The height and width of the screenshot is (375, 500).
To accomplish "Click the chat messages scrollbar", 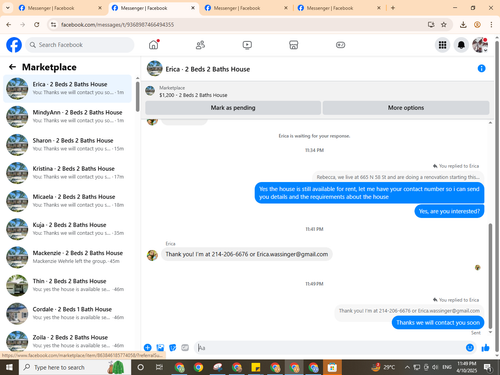I will [490, 275].
